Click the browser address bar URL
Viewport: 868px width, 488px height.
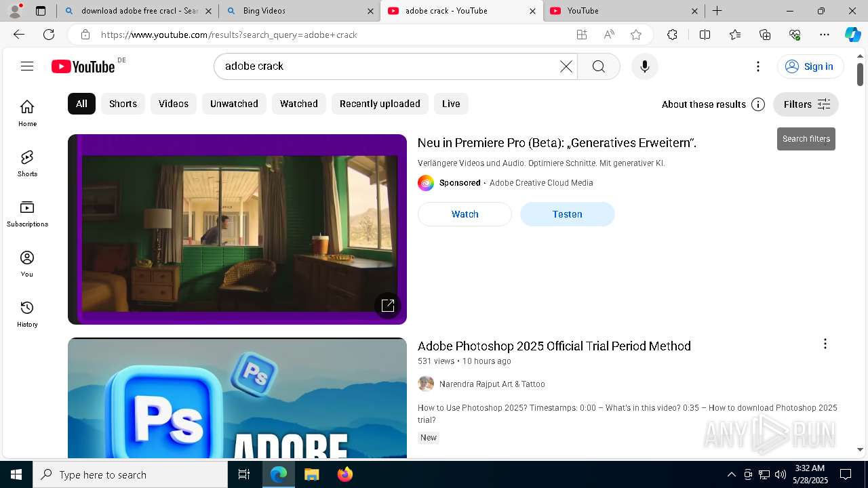point(229,35)
